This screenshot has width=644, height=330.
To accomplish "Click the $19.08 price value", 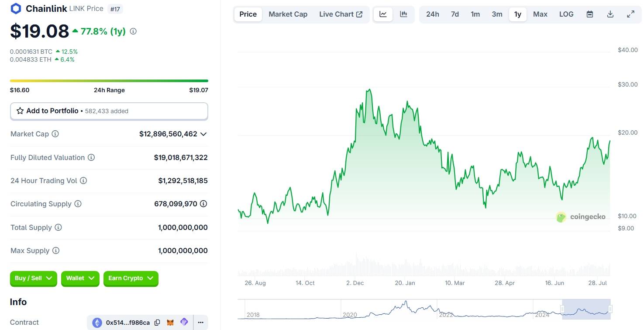I will point(40,31).
